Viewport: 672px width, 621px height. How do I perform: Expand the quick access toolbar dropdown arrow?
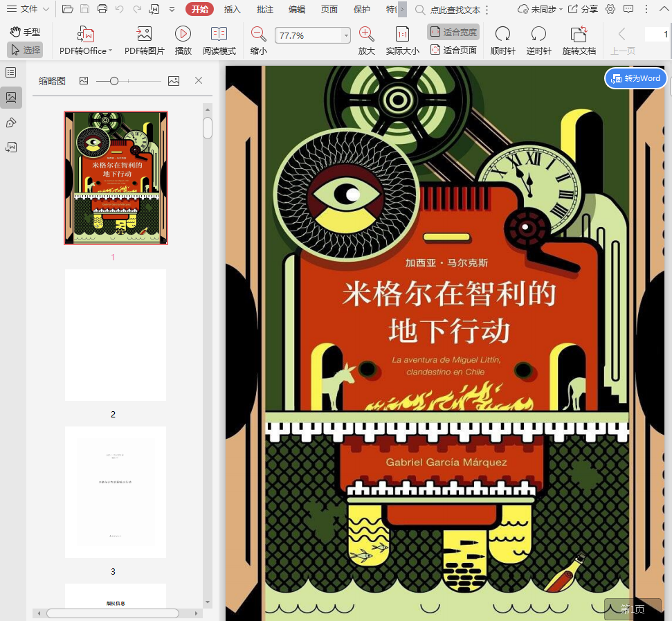tap(172, 9)
